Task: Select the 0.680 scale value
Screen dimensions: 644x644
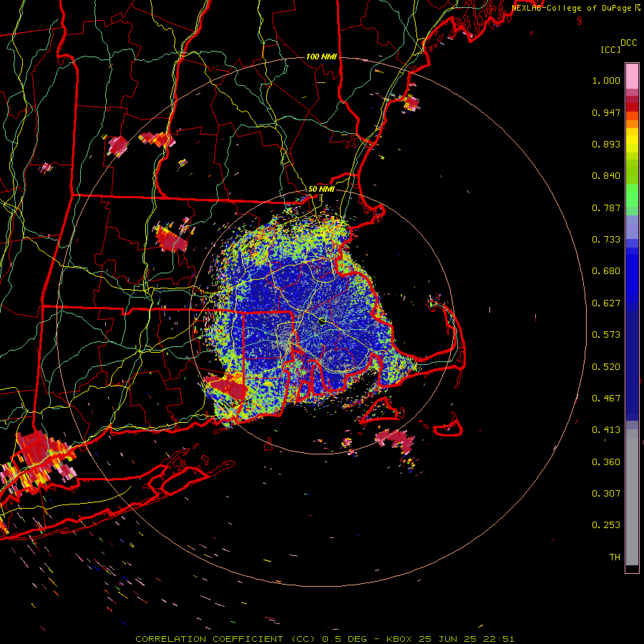Action: (606, 271)
